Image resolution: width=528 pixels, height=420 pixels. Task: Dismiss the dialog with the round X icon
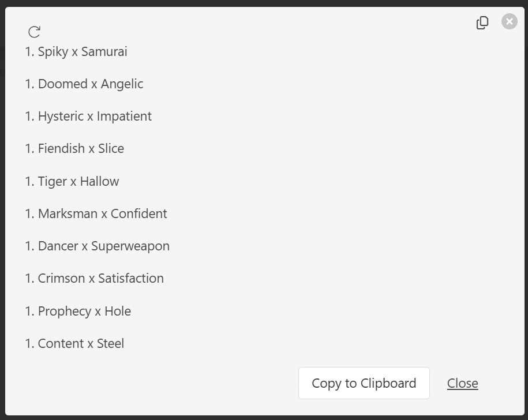tap(509, 21)
